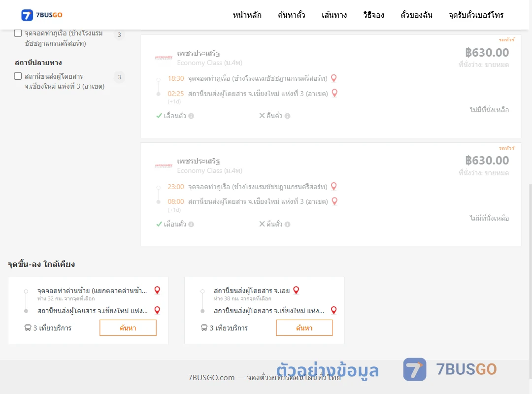Image resolution: width=532 pixels, height=394 pixels.
Task: Click ค้นหา button in ด่านซ้าย card
Action: (128, 328)
